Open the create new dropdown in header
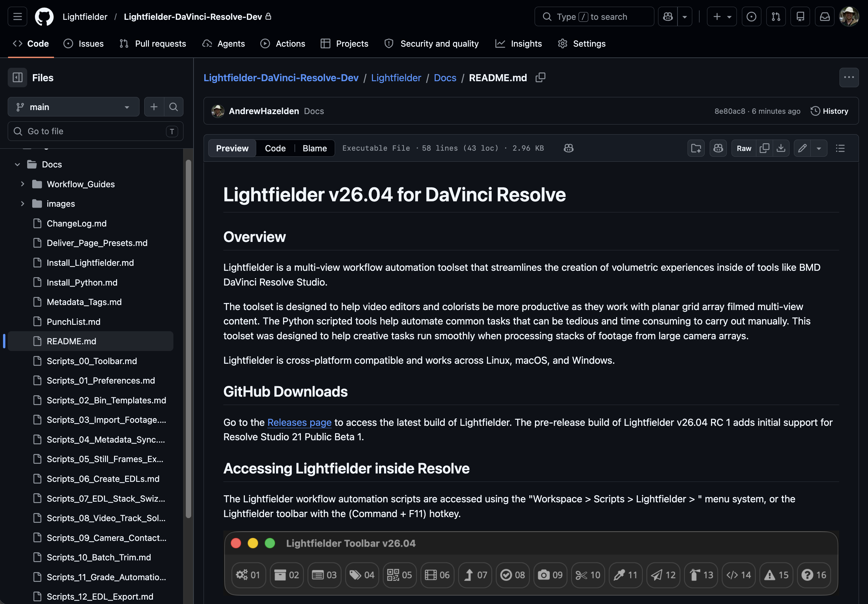 point(721,17)
